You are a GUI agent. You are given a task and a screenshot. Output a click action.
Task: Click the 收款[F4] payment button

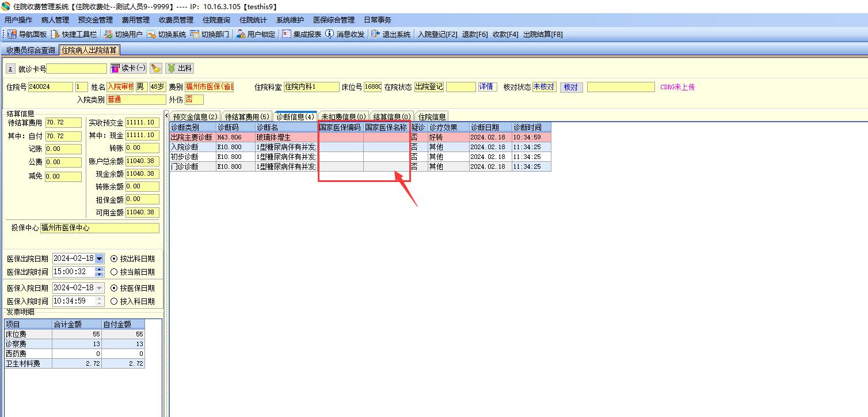point(505,34)
